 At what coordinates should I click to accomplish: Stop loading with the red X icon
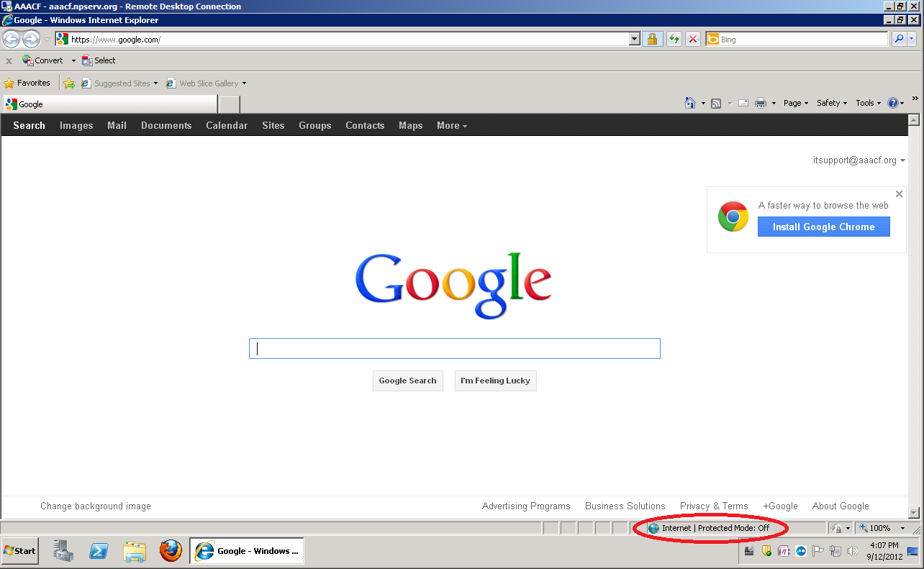pyautogui.click(x=693, y=39)
